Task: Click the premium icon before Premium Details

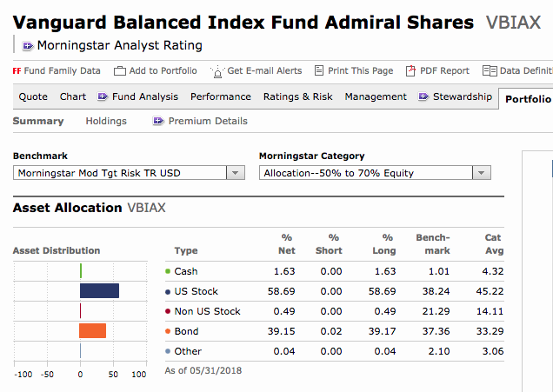Action: pos(158,121)
